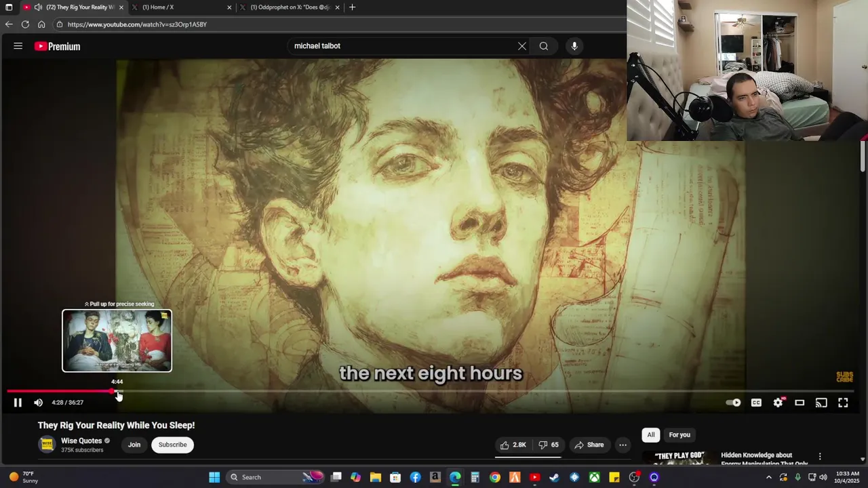Viewport: 868px width, 488px height.
Task: Open the Windows Start menu
Action: click(214, 477)
